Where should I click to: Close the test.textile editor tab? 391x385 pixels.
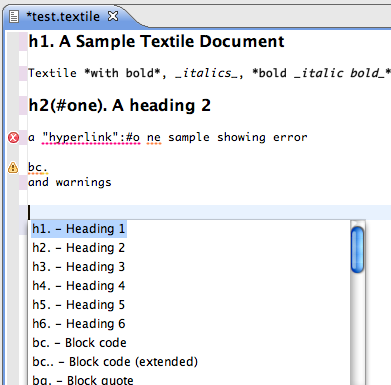(113, 16)
